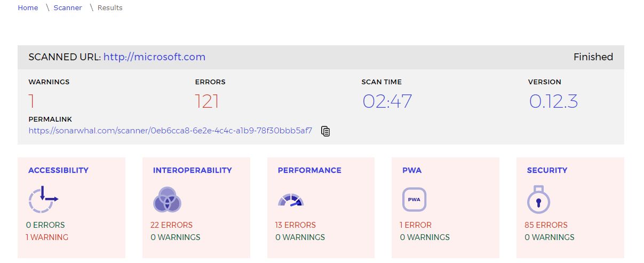Open the Scanner breadcrumb link
Viewport: 644px width, 263px height.
(68, 8)
